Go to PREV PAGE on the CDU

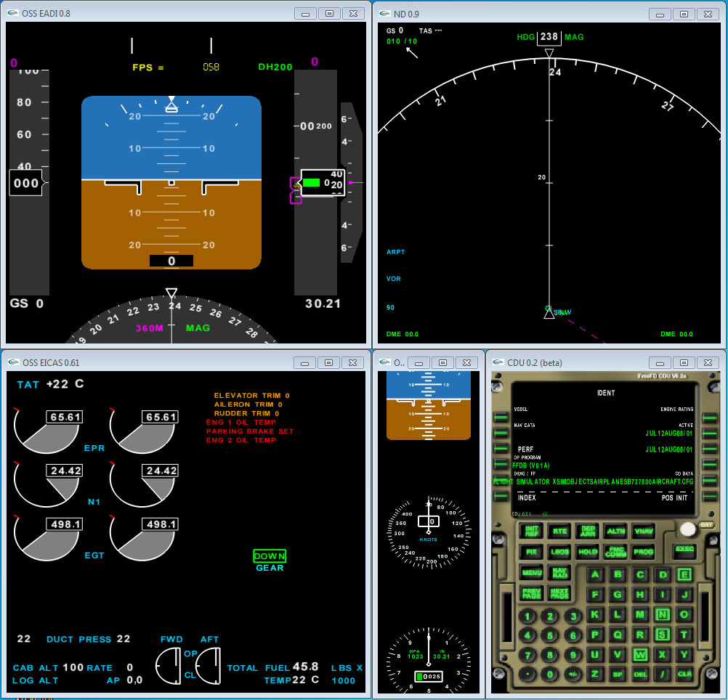(532, 593)
